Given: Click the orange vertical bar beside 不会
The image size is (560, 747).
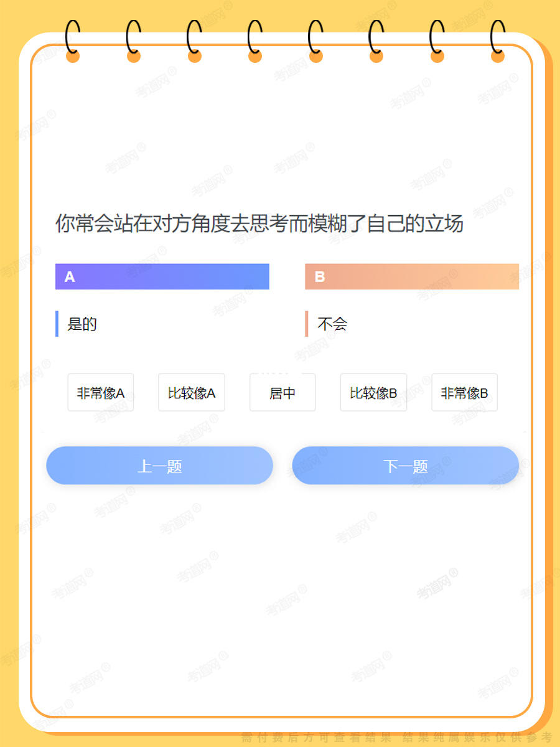Looking at the screenshot, I should [x=307, y=324].
